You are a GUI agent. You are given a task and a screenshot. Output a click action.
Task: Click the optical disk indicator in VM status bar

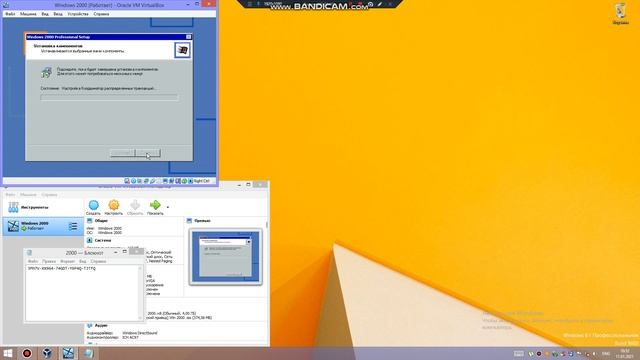[x=133, y=181]
